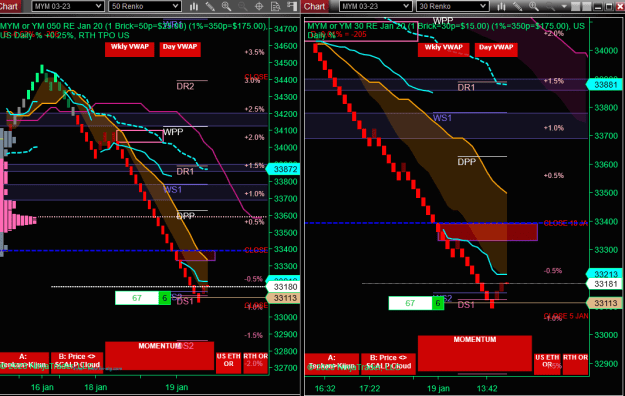Image resolution: width=625 pixels, height=396 pixels.
Task: Click zoom in magnifier in left chart toolbar
Action: coord(226,6)
